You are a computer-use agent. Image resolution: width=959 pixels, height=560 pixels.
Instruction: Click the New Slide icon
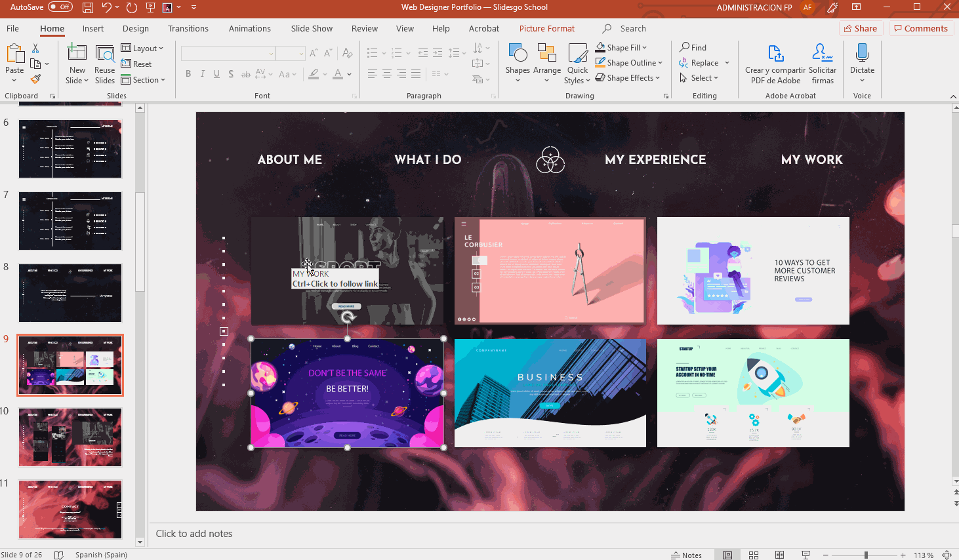click(x=77, y=53)
